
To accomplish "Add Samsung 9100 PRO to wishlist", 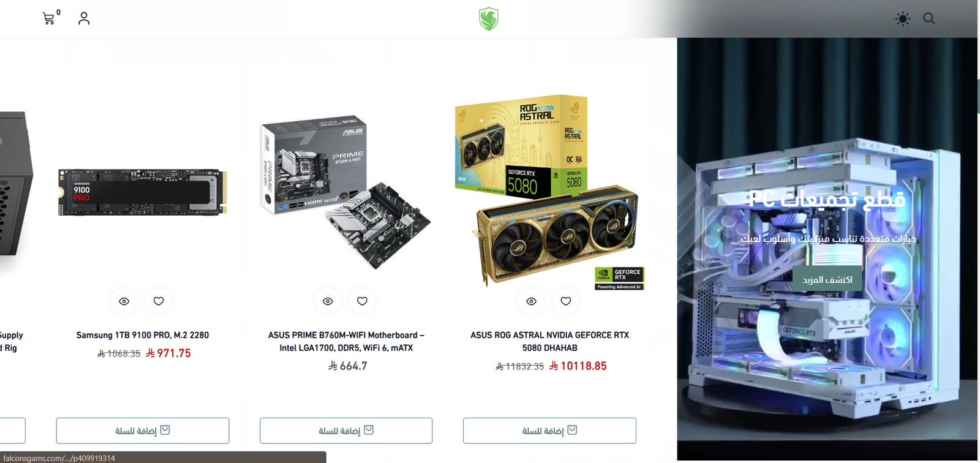I will pyautogui.click(x=159, y=301).
